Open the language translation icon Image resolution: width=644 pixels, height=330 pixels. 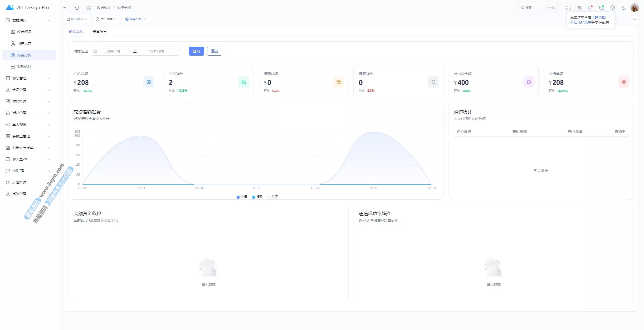[579, 8]
